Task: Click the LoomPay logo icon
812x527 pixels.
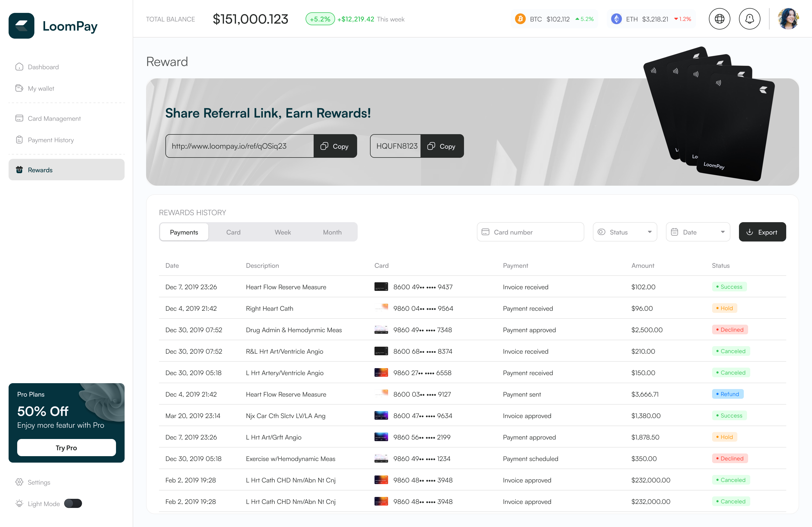Action: pos(21,26)
